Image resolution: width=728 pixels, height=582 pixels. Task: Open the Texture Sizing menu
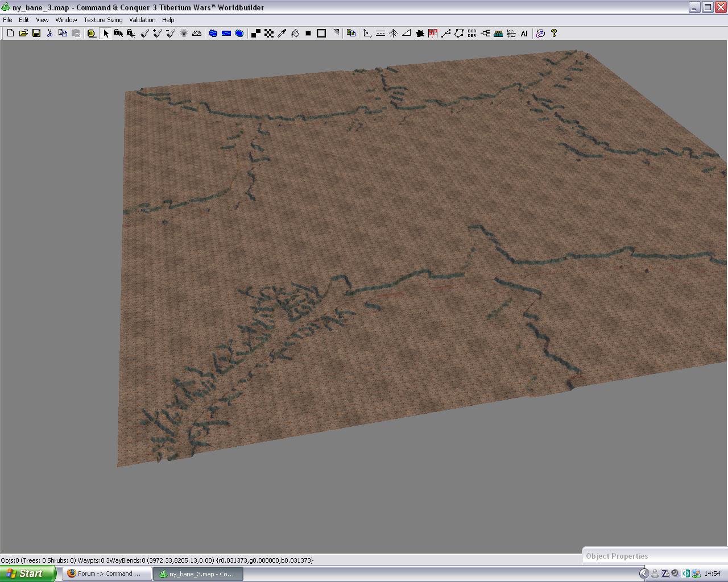click(103, 20)
